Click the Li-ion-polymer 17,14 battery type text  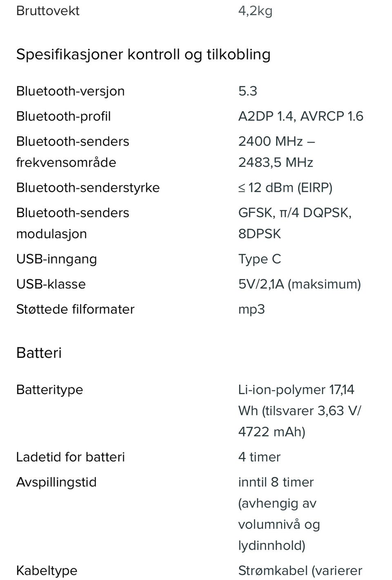296,390
